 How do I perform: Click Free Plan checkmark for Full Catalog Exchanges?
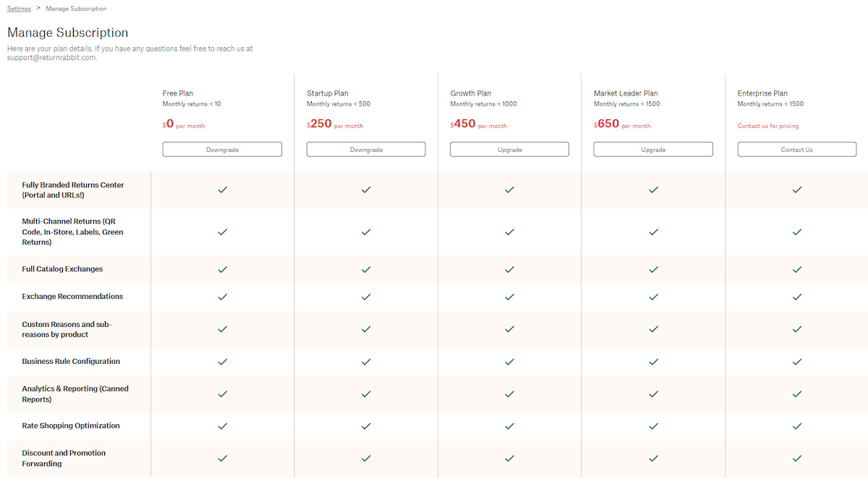pos(223,269)
